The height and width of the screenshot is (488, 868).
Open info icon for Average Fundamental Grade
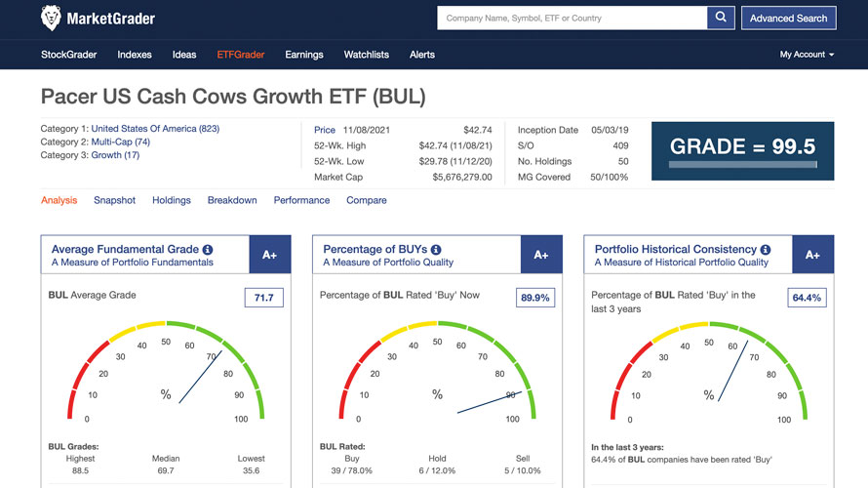tap(208, 250)
